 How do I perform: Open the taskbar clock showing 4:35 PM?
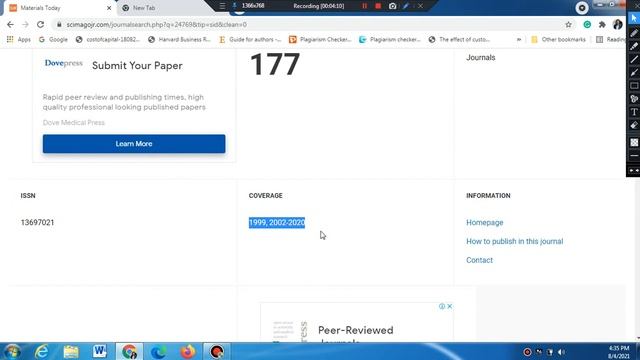tap(619, 352)
